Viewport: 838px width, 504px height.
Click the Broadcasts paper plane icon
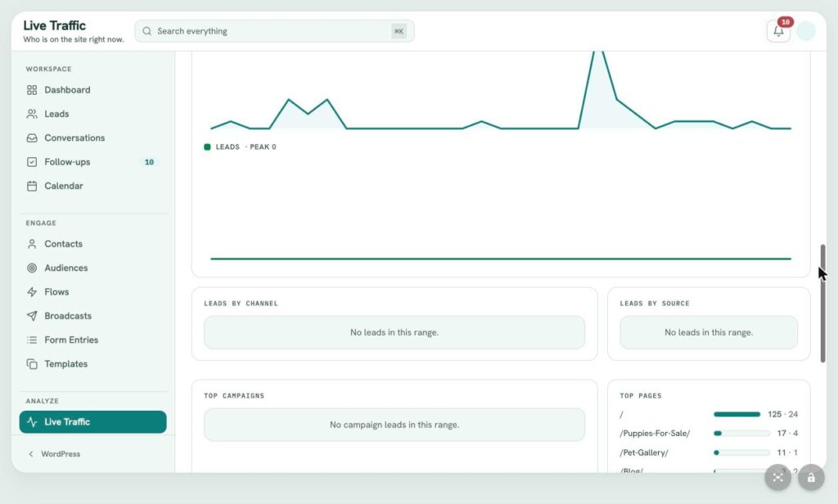pyautogui.click(x=32, y=316)
